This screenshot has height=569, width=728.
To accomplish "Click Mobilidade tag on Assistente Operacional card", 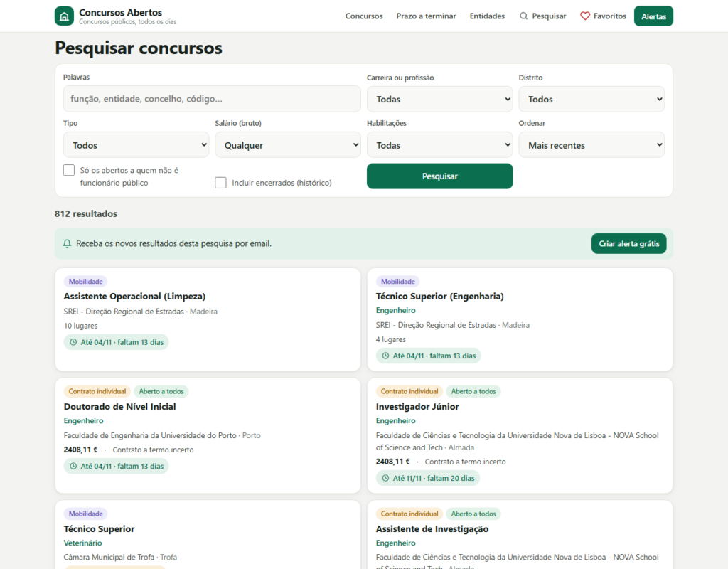I will pyautogui.click(x=86, y=282).
